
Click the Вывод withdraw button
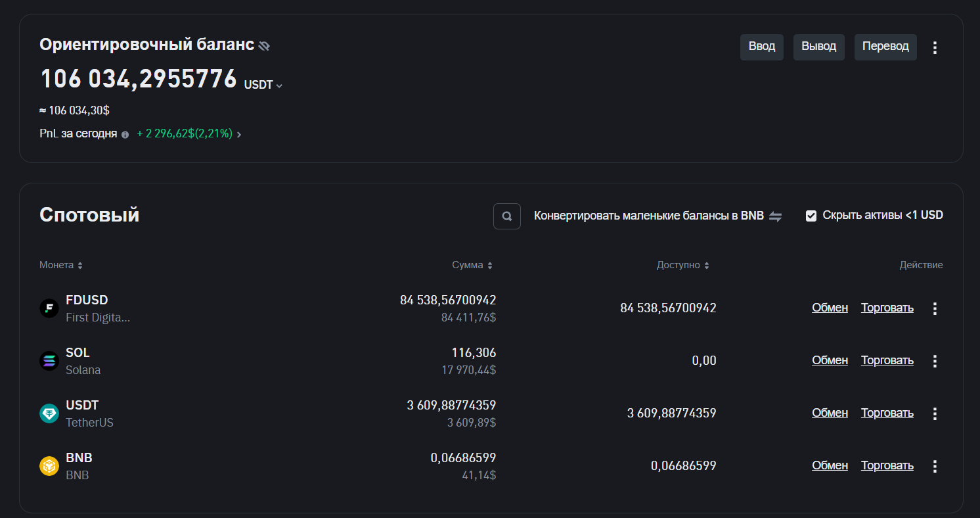(x=818, y=47)
